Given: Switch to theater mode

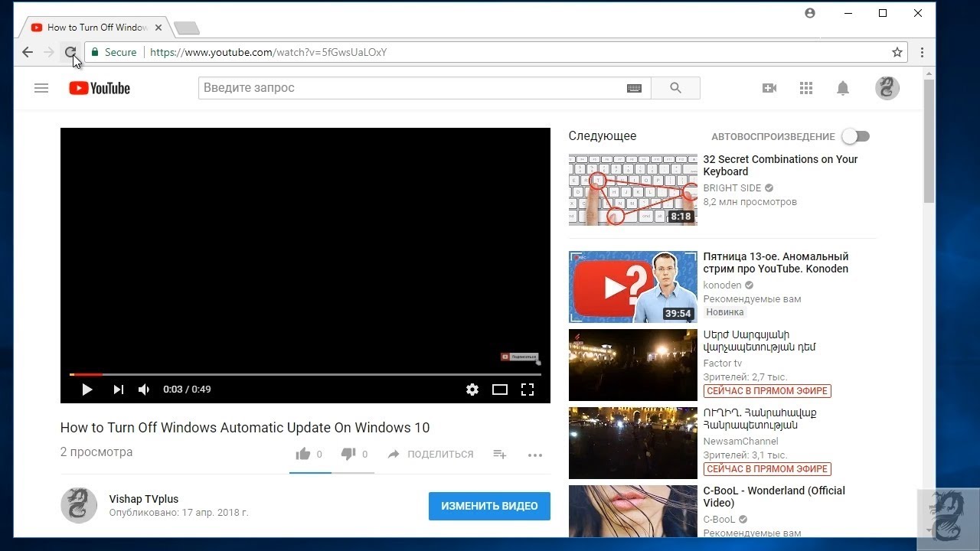Looking at the screenshot, I should pyautogui.click(x=500, y=390).
